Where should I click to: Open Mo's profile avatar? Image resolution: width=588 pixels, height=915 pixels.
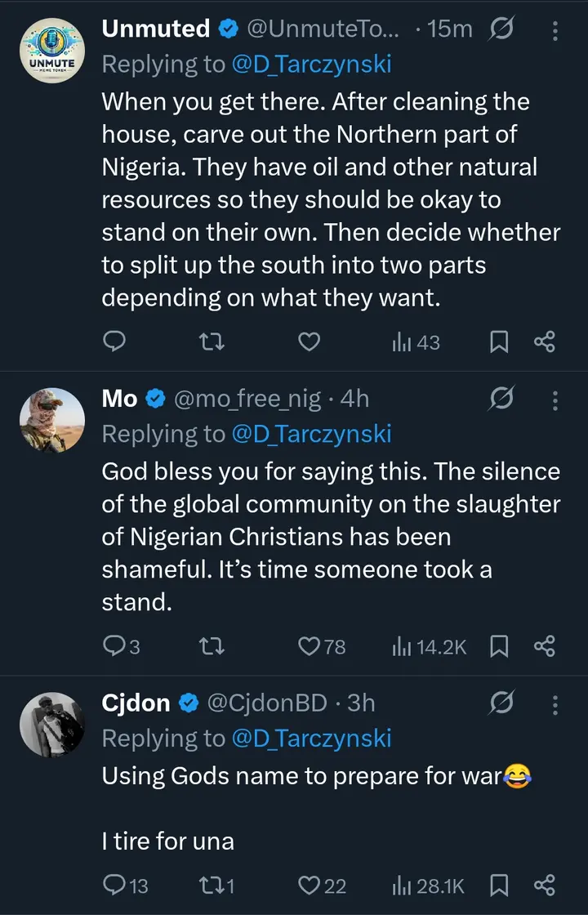pos(52,422)
